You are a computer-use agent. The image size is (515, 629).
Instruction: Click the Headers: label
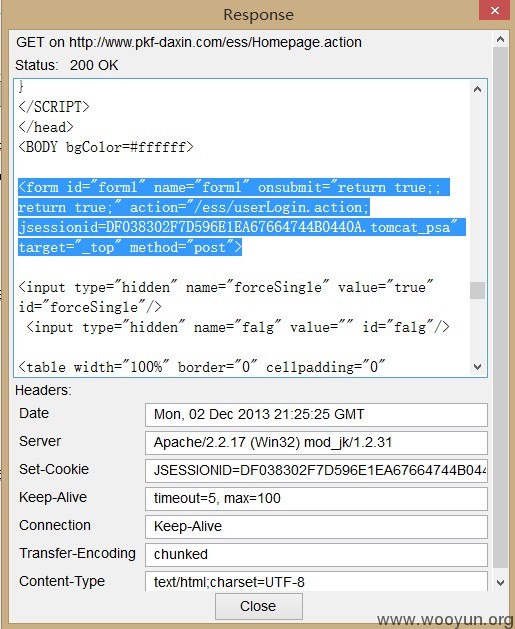[x=43, y=390]
